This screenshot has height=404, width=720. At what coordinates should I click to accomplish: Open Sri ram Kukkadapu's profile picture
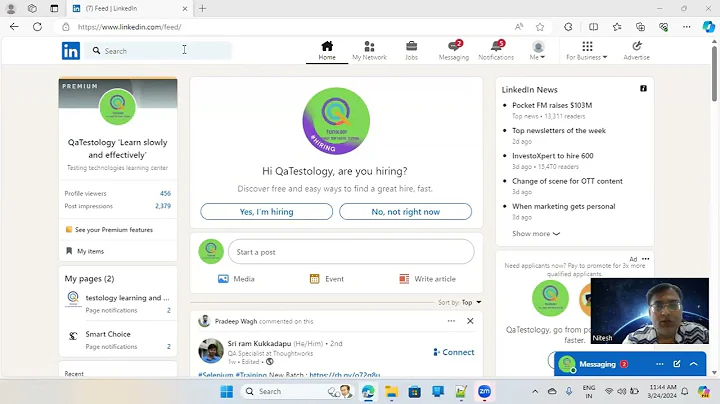point(211,351)
